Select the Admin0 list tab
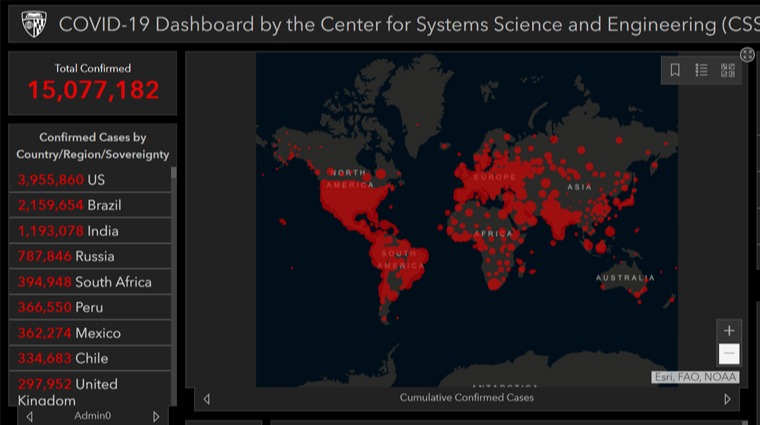Viewport: 760px width, 425px height. pos(93,416)
